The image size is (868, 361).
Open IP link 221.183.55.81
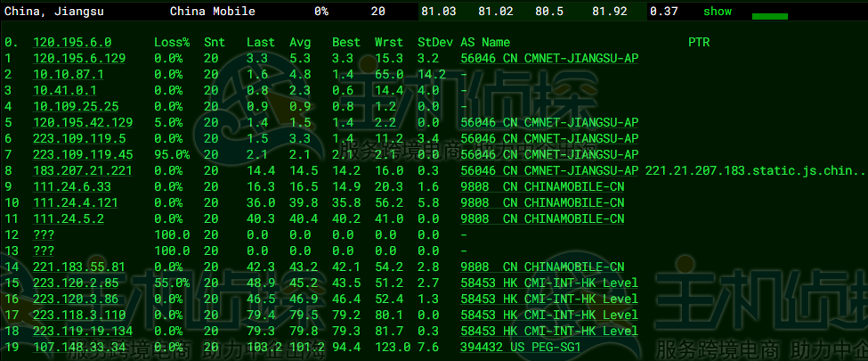tap(79, 267)
